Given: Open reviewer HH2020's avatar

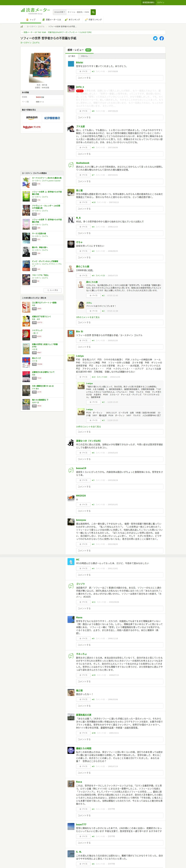Looking at the screenshot, I should [71, 498].
